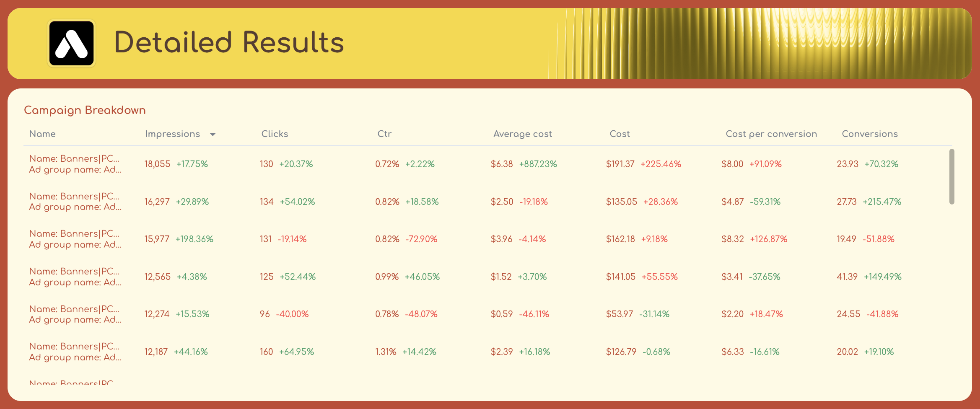Sort results by the Ctr column header
Viewport: 980px width, 409px height.
click(384, 134)
